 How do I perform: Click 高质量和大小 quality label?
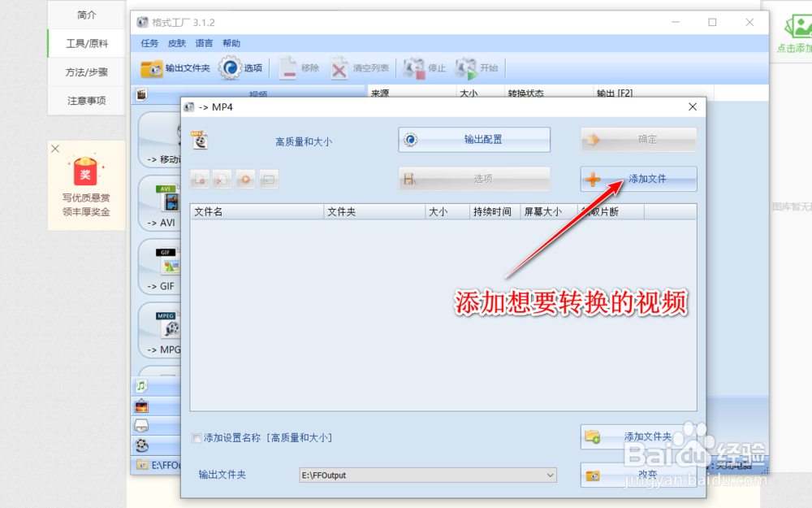click(304, 141)
